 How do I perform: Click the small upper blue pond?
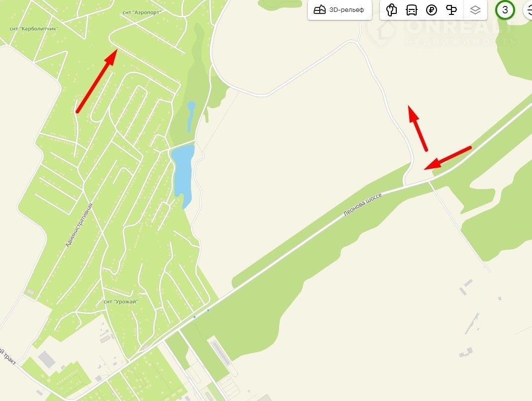click(x=191, y=116)
